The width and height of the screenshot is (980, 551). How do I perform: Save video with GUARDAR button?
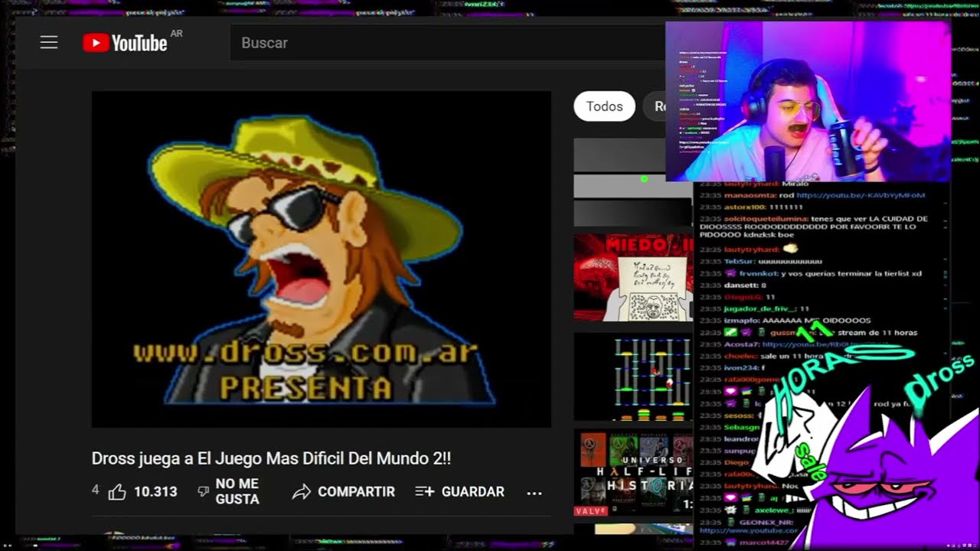click(x=459, y=492)
